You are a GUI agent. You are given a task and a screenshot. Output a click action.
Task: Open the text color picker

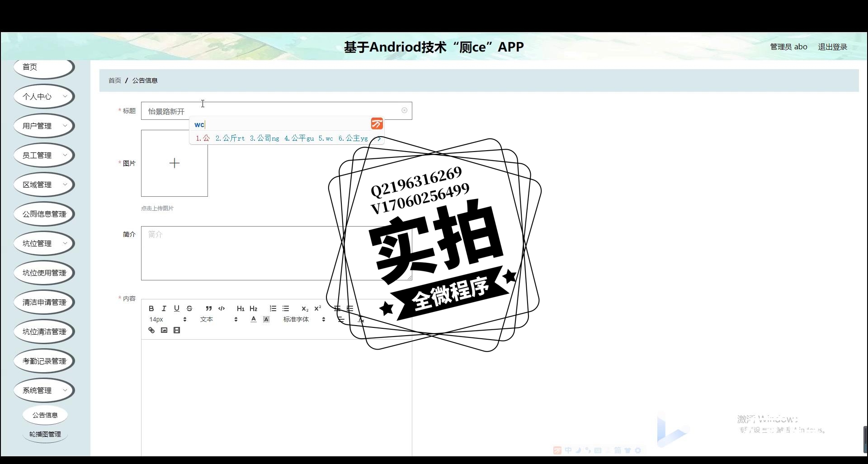(254, 319)
